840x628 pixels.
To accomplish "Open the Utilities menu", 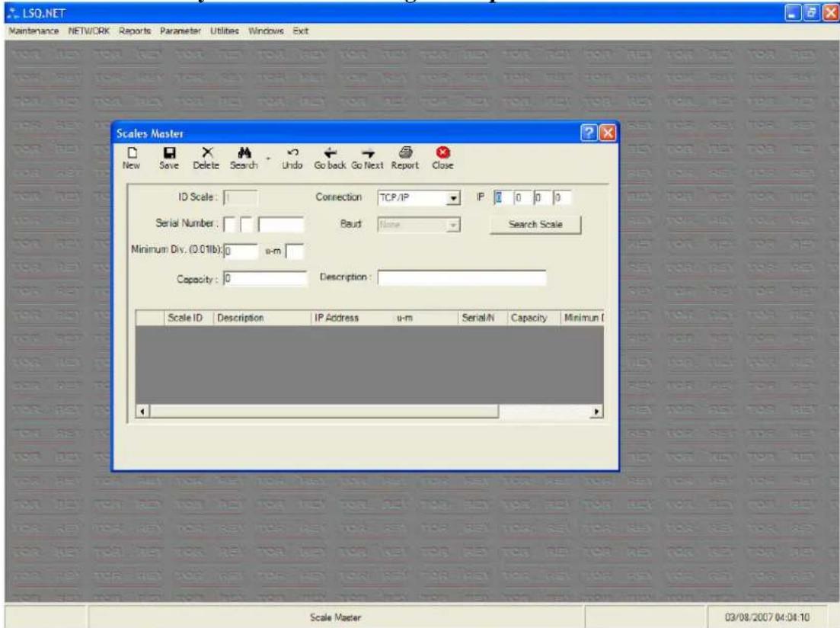I will (225, 31).
